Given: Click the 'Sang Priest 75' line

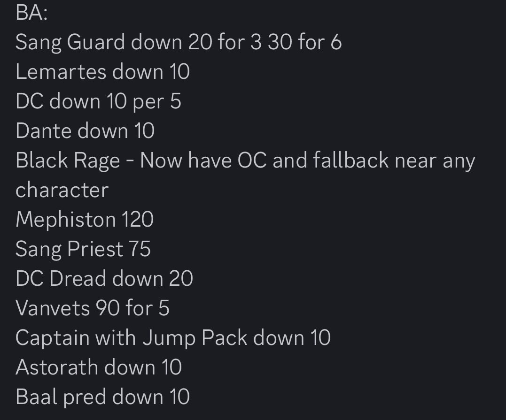Looking at the screenshot, I should [x=83, y=249].
